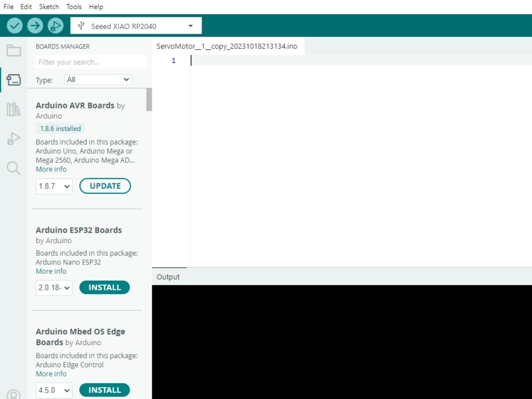
Task: Select the ServoMotor sketch file tab
Action: pos(227,46)
